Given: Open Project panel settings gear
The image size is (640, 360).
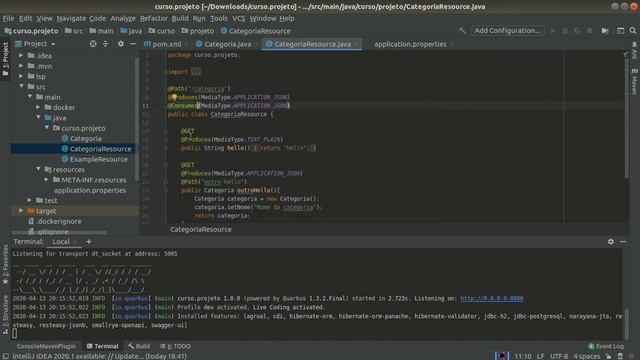Looking at the screenshot, I should coord(120,44).
